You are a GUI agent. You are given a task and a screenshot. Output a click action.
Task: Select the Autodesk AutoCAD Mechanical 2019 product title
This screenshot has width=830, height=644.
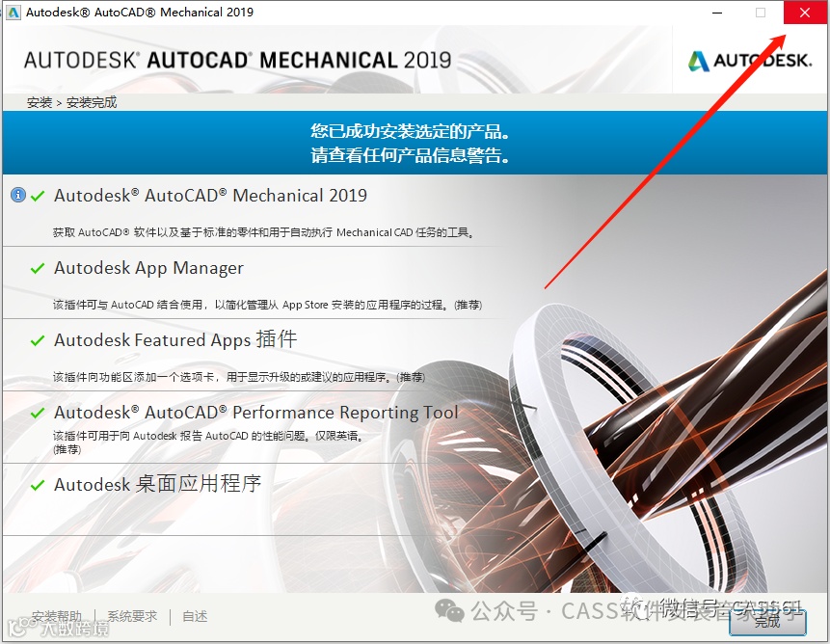click(x=211, y=196)
